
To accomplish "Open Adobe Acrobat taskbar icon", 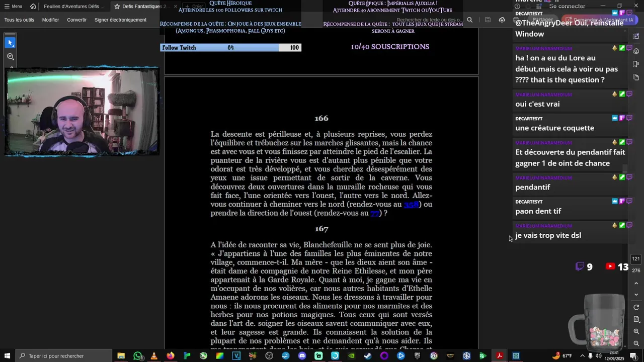I will pyautogui.click(x=500, y=355).
